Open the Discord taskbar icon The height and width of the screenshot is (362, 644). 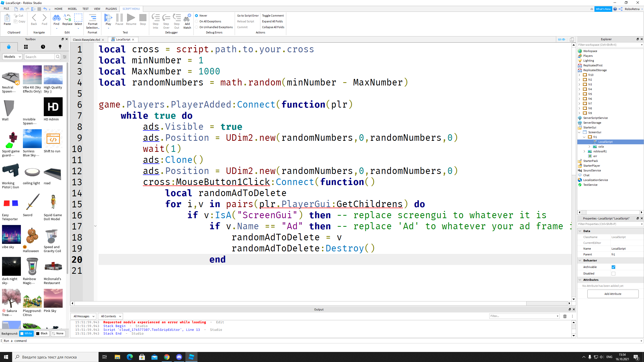tap(179, 357)
